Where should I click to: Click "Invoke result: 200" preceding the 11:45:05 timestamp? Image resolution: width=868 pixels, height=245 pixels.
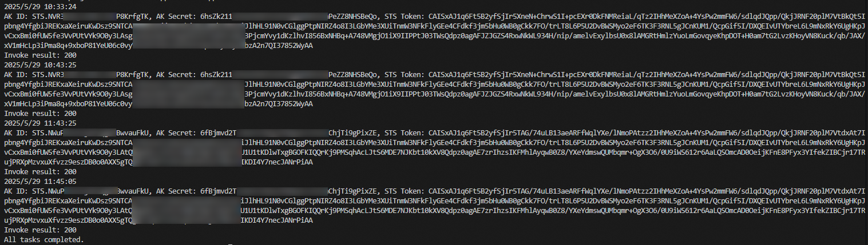tap(40, 171)
